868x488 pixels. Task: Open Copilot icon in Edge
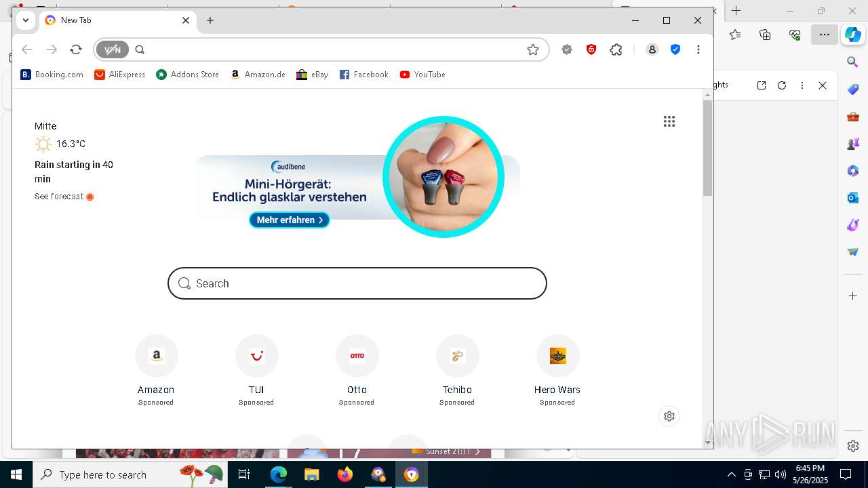click(x=853, y=35)
